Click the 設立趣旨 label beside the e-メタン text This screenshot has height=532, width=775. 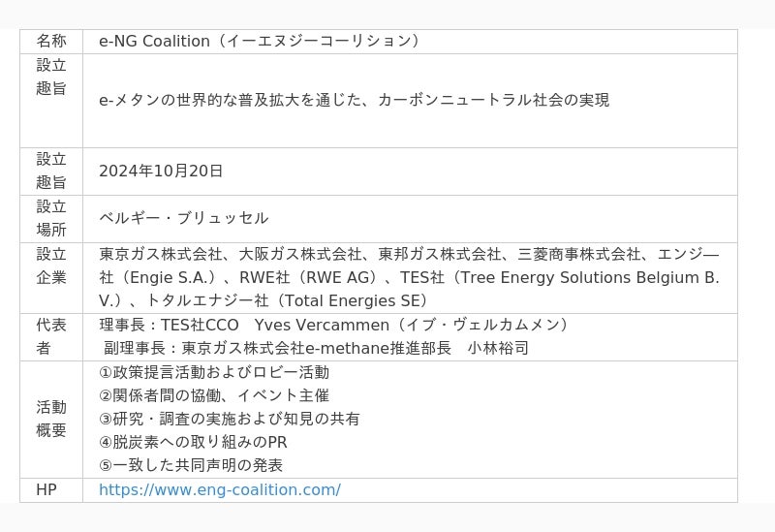(51, 77)
